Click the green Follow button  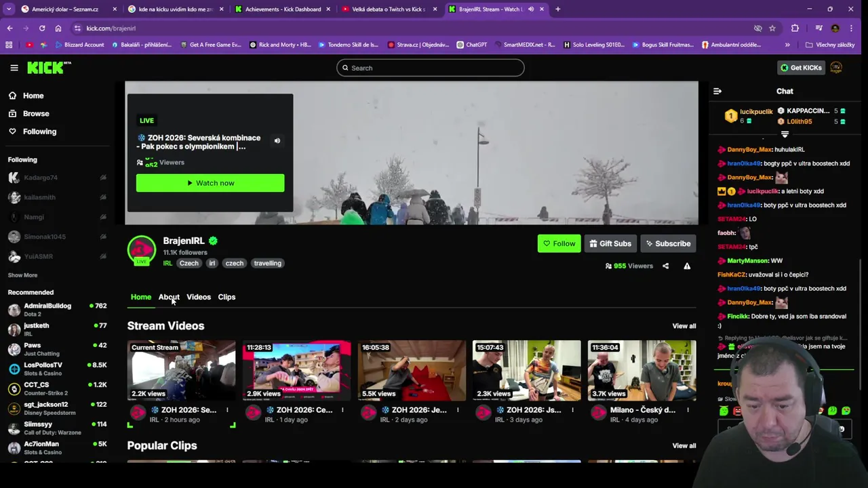pos(559,244)
